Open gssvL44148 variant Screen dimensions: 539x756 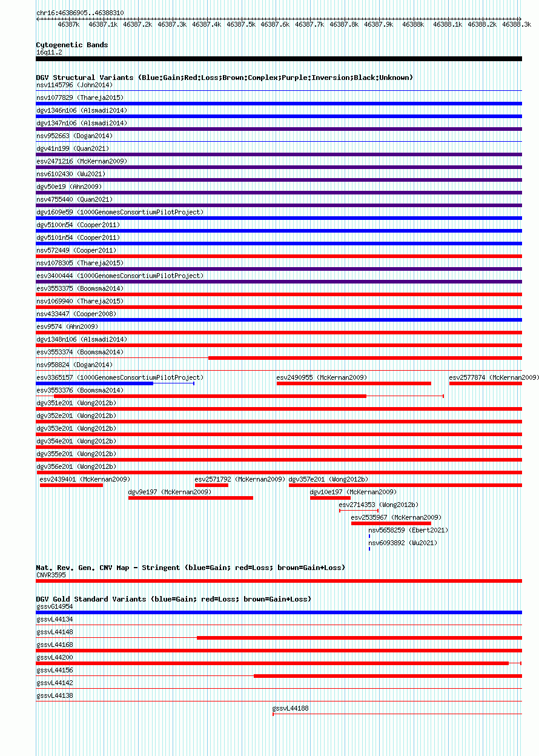[x=55, y=632]
